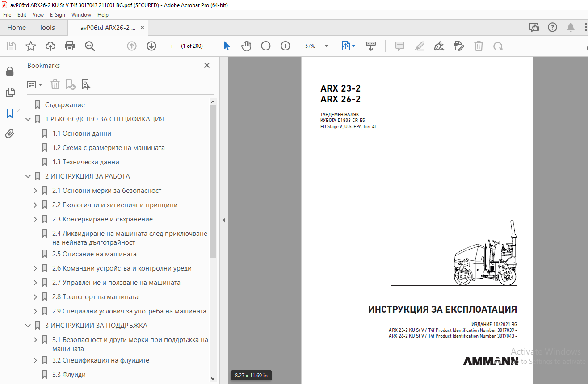Open the bookmarks options list menu
The image size is (588, 384).
point(34,84)
